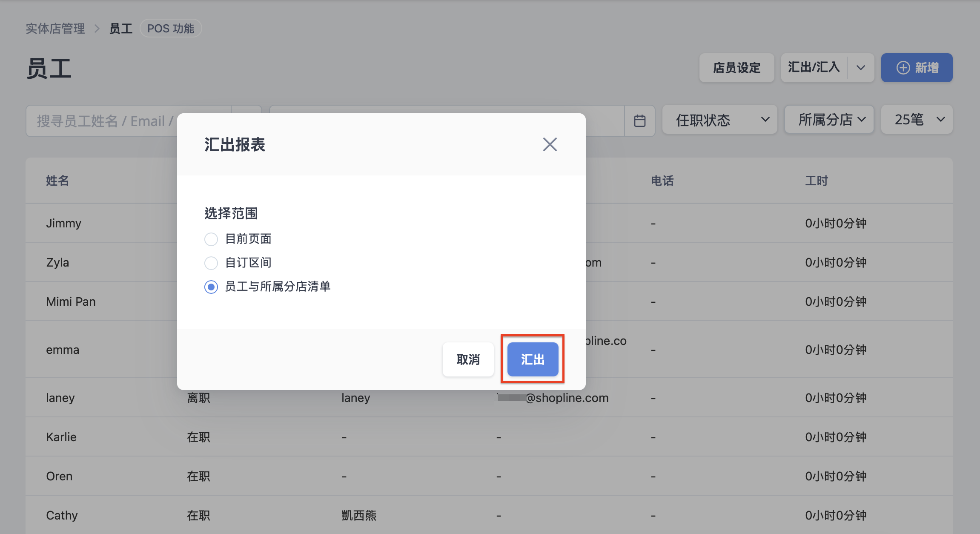The height and width of the screenshot is (534, 980).
Task: Expand the 汇出/汇入 dropdown arrow
Action: [x=861, y=68]
